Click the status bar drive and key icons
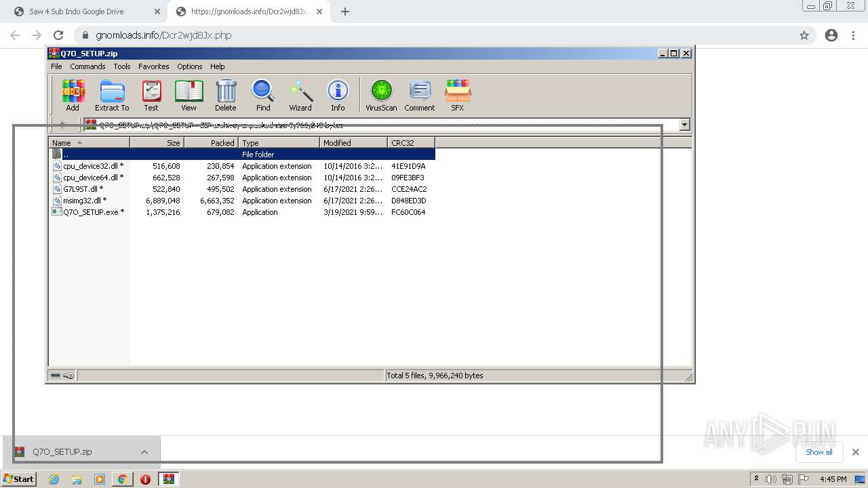 click(x=62, y=375)
